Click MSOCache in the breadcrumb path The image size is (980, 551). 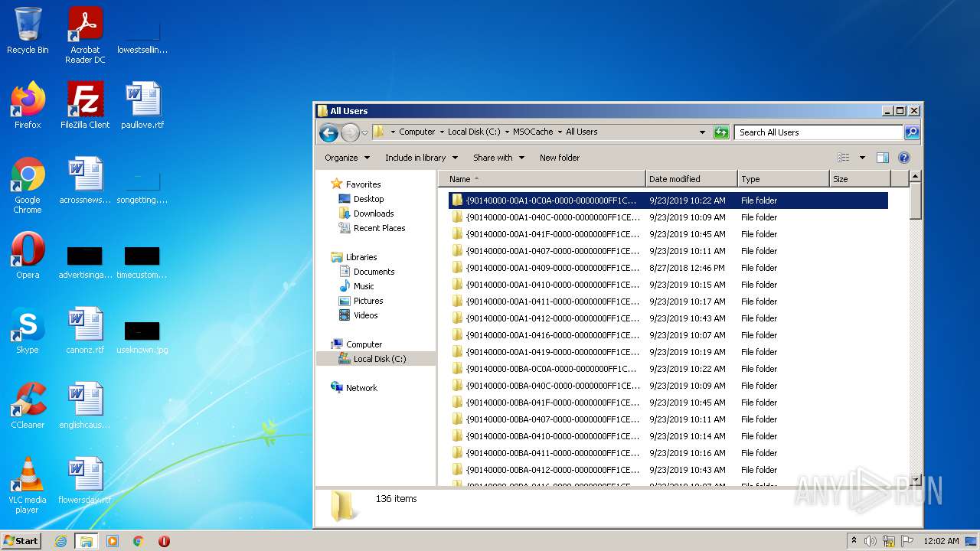(533, 132)
